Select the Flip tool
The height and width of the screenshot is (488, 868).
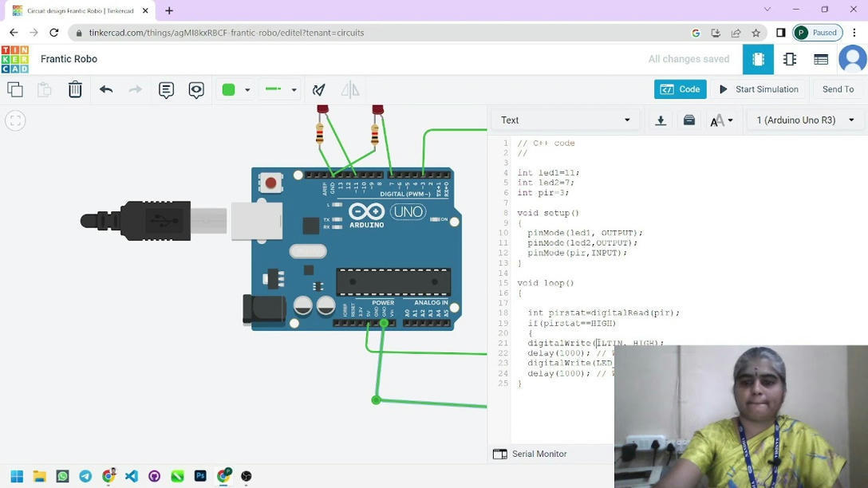[x=349, y=89]
